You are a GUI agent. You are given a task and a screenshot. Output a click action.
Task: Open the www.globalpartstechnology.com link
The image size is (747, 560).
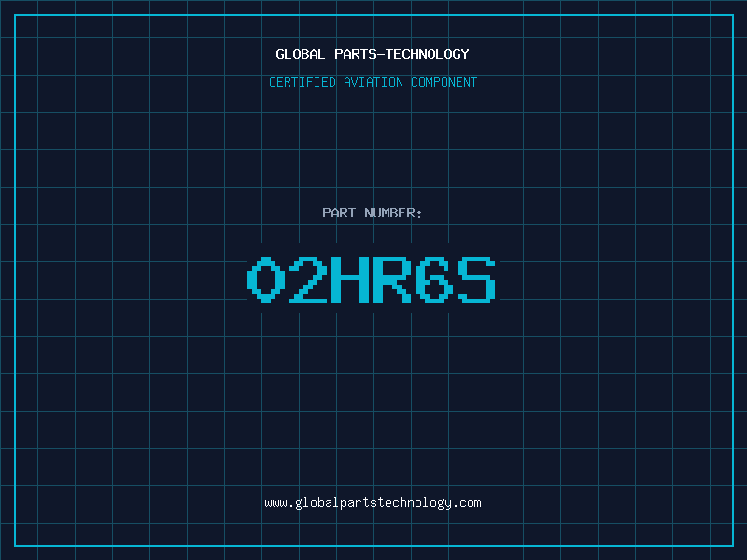(373, 503)
